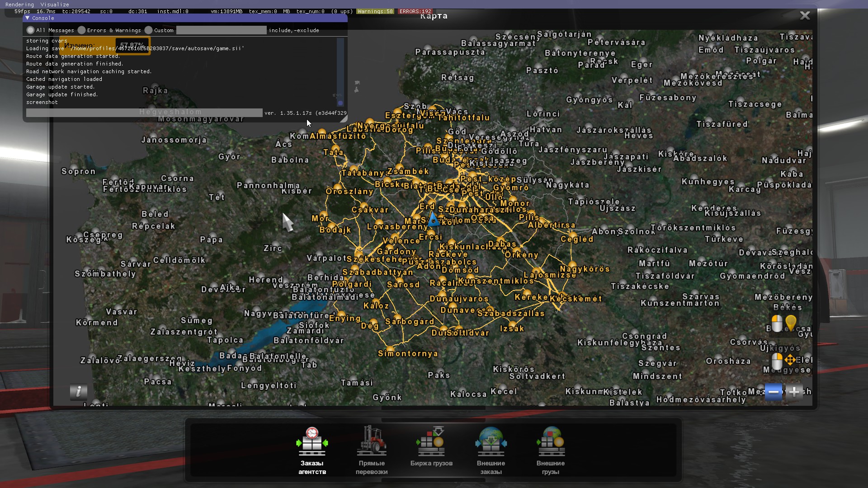
Task: Click the map info 'i' icon
Action: click(79, 391)
